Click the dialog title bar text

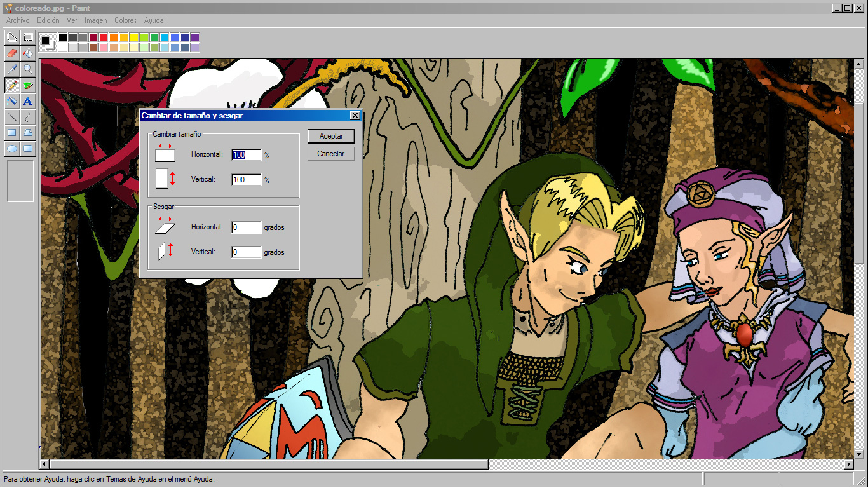point(192,116)
